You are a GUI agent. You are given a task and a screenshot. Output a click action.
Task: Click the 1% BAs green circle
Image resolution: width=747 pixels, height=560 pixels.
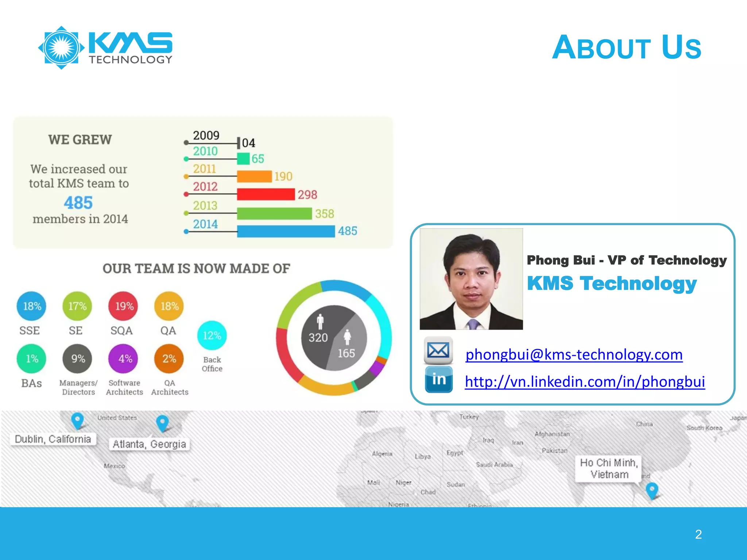[x=31, y=359]
